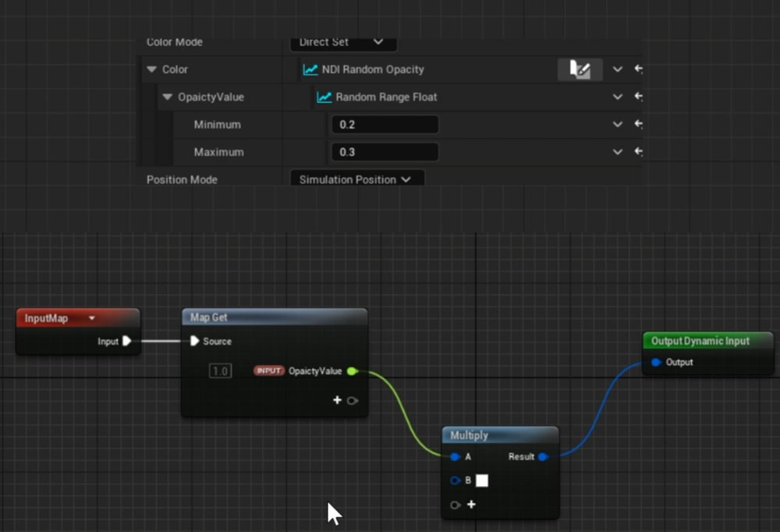
Task: Select the Map Get node title bar
Action: tap(275, 317)
